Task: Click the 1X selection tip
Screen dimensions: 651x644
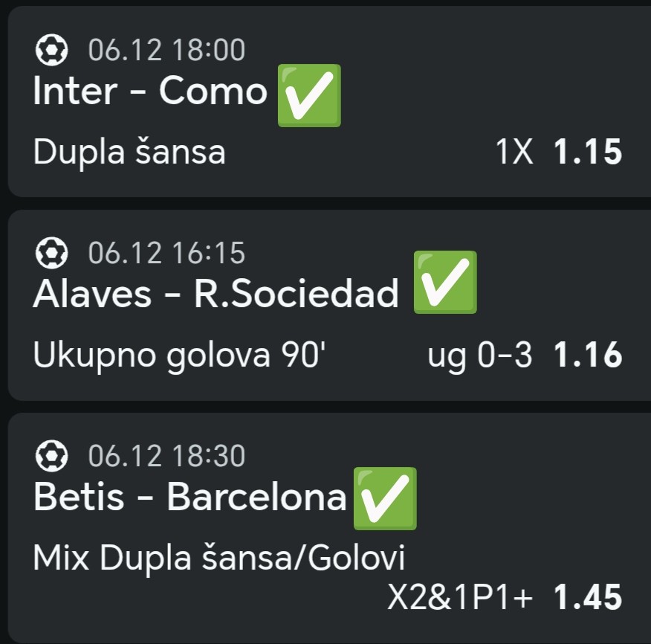Action: pos(514,152)
